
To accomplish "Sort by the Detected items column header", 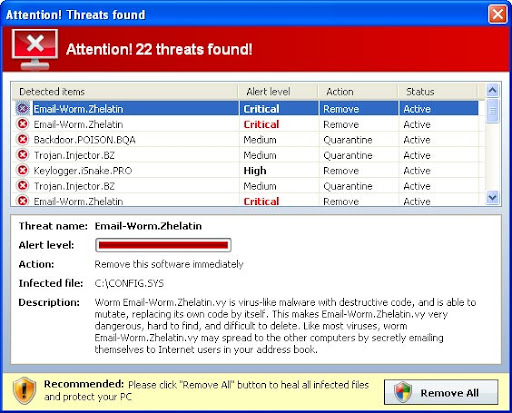I will [125, 91].
